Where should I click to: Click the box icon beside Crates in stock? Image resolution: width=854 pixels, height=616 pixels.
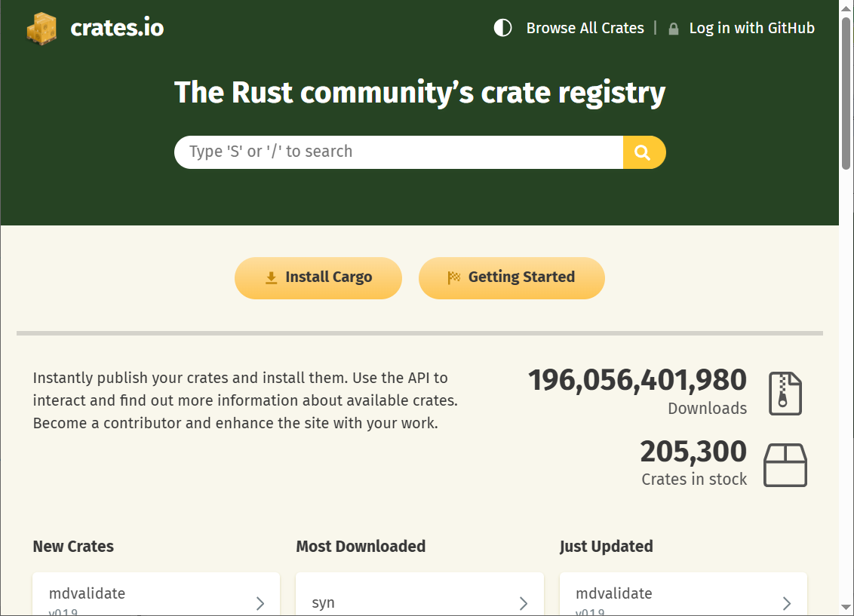point(785,464)
